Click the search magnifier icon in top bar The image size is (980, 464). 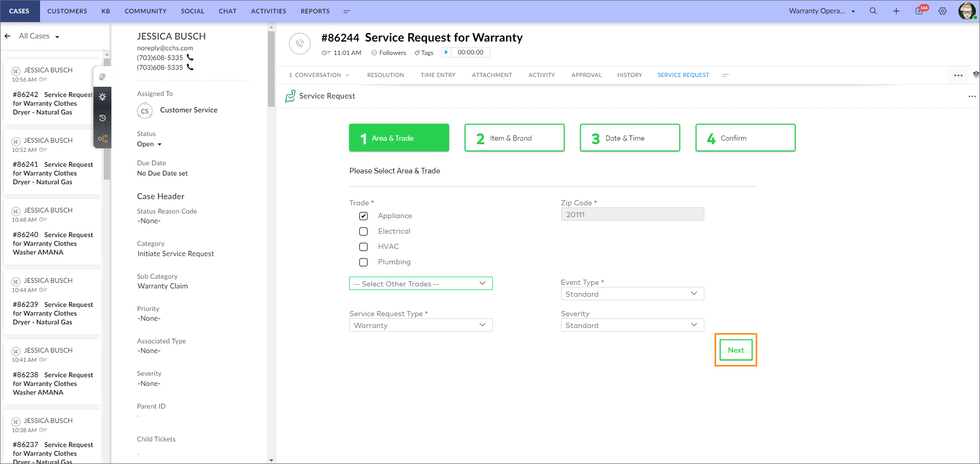(873, 11)
